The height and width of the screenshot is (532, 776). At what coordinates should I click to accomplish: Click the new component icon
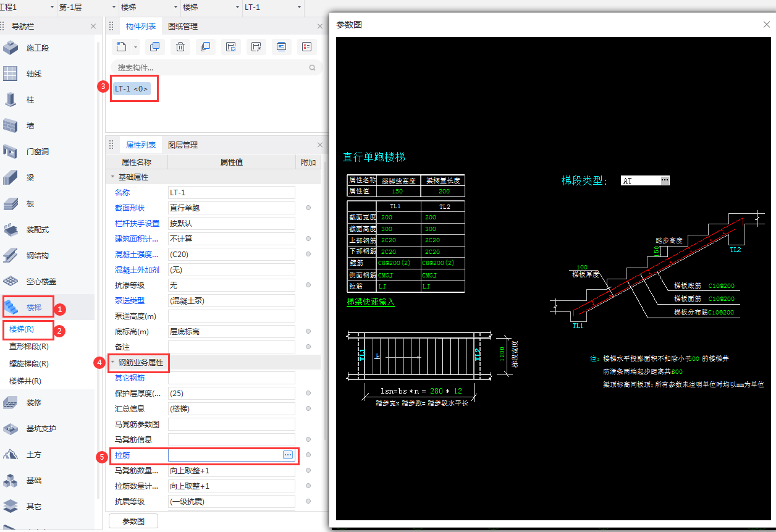tap(121, 46)
